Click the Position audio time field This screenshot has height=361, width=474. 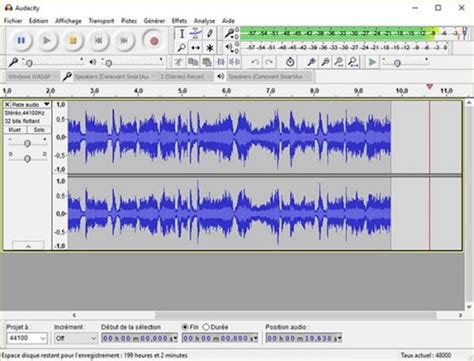click(x=304, y=338)
